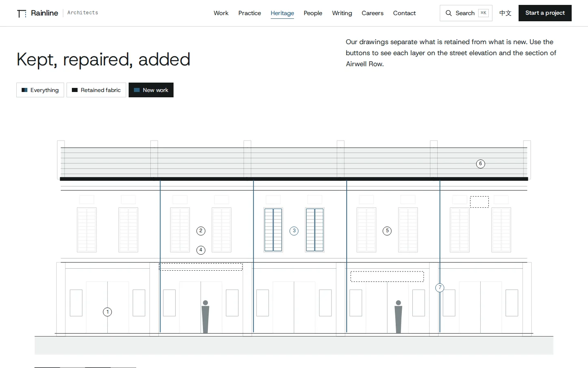Select drawing annotation marker 2
Screen dimensions: 588x368
tap(201, 231)
